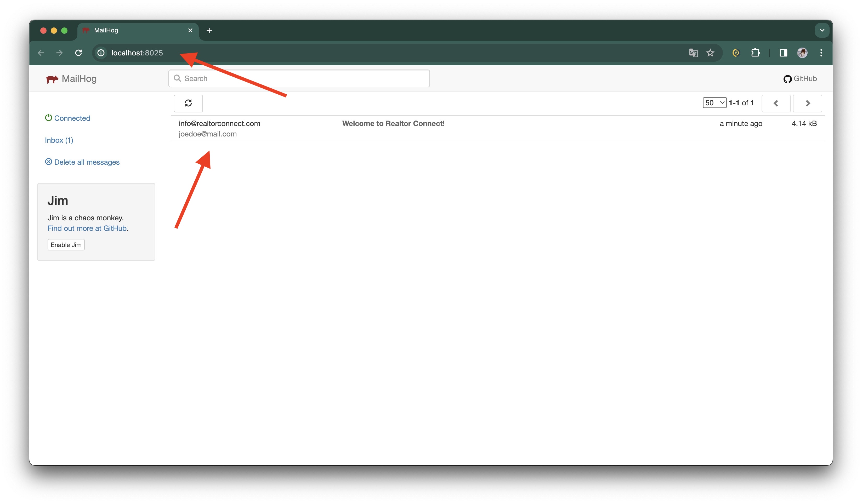
Task: Enable Jim chaos monkey
Action: pos(66,245)
